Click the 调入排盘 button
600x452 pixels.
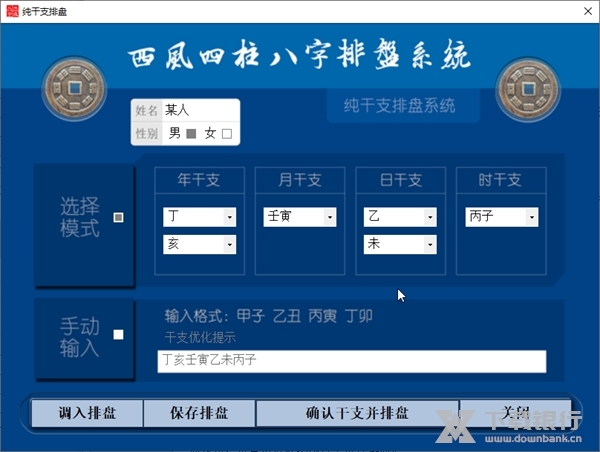[x=87, y=413]
